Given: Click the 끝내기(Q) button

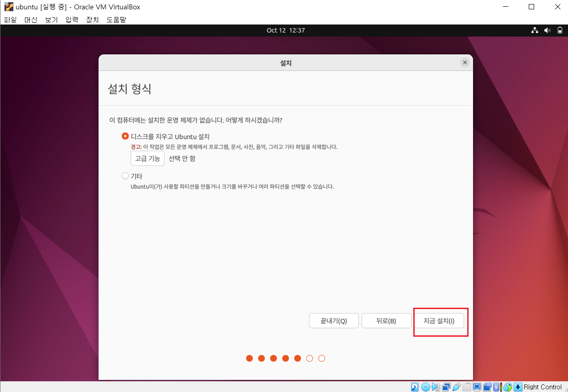Looking at the screenshot, I should (334, 321).
